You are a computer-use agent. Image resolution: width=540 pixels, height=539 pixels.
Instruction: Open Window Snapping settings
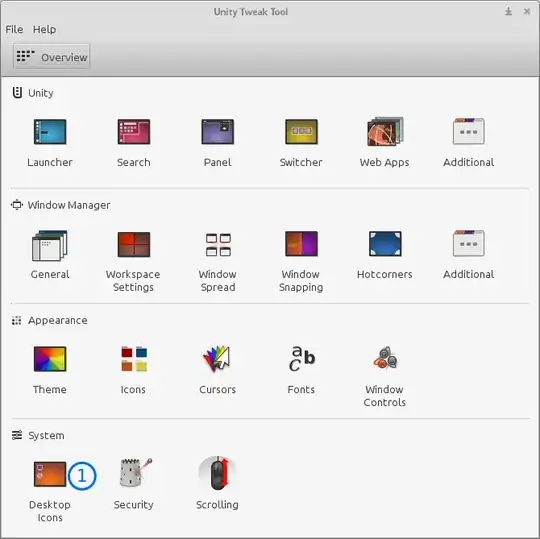point(301,244)
